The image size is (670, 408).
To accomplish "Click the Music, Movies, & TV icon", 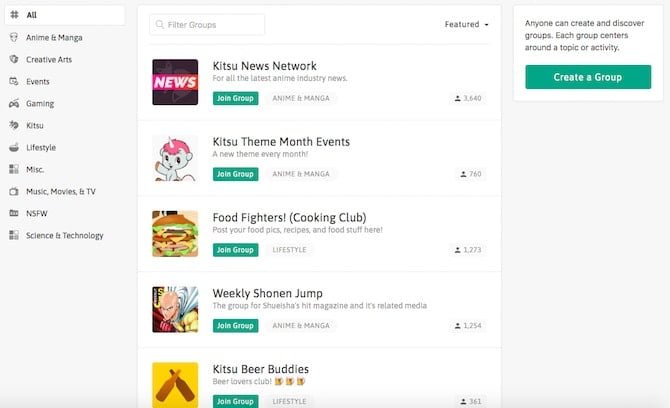I will tap(14, 192).
